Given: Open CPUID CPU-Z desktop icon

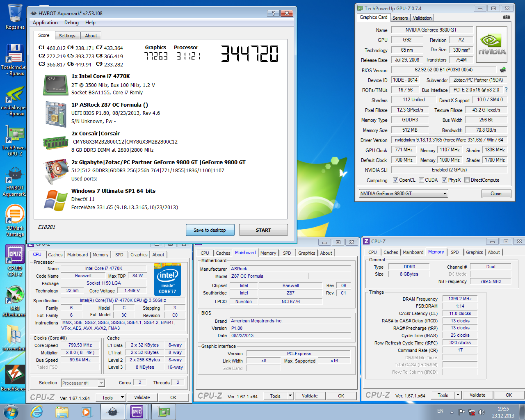Looking at the screenshot, I should (15, 261).
